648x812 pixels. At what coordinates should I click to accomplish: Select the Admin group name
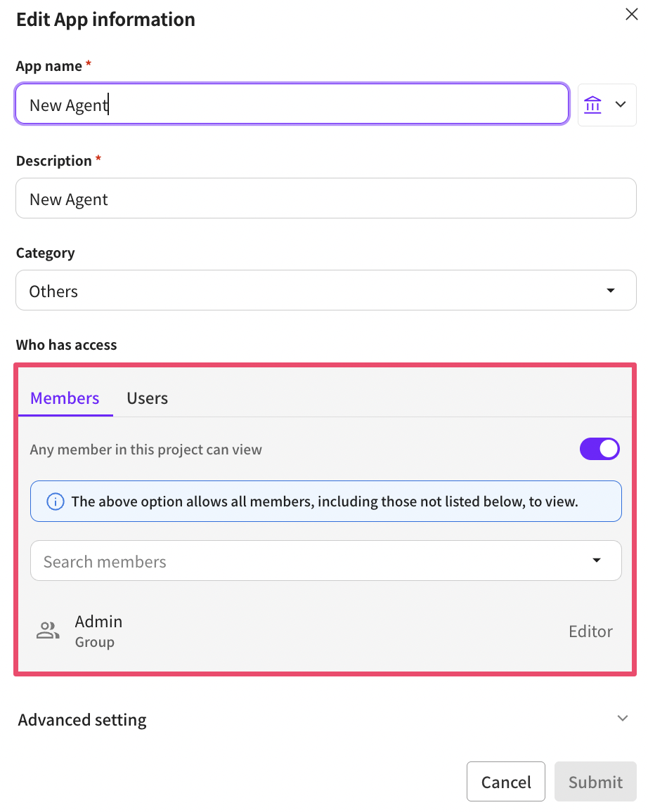[98, 622]
